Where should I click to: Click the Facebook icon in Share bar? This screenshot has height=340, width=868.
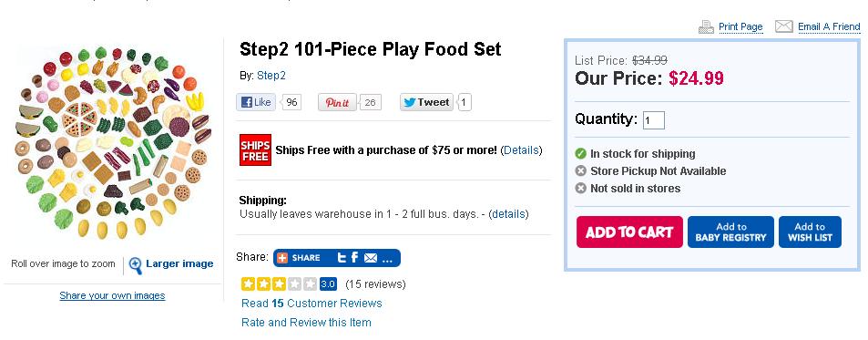coord(354,257)
